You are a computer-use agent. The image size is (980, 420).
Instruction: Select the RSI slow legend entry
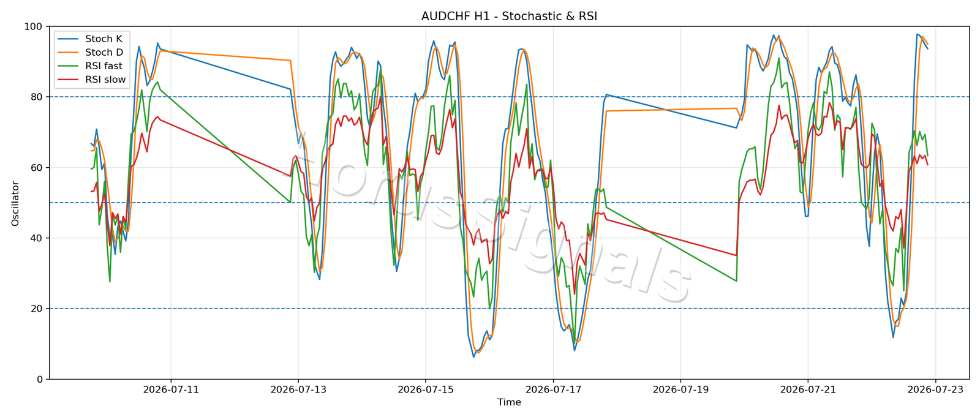[x=91, y=80]
